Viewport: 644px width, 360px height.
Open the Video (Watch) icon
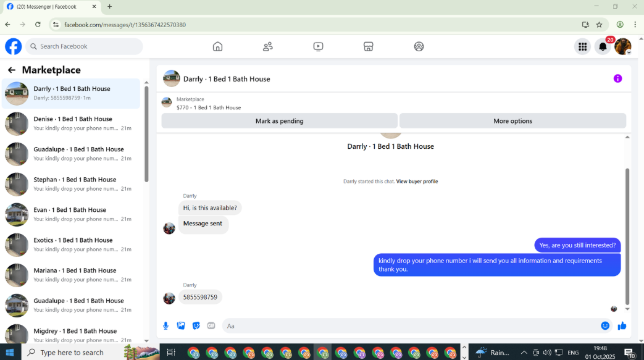click(x=319, y=46)
